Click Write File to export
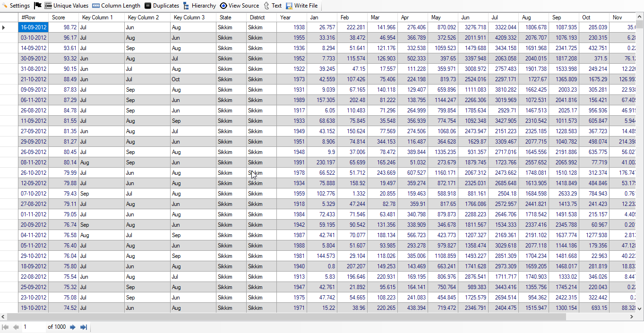 click(x=301, y=6)
